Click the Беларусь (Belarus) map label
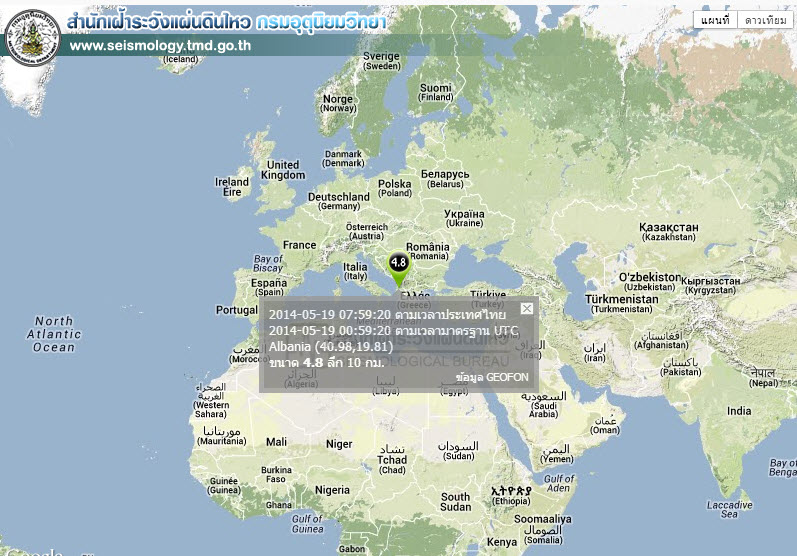Viewport: 797px width, 556px height. (445, 178)
